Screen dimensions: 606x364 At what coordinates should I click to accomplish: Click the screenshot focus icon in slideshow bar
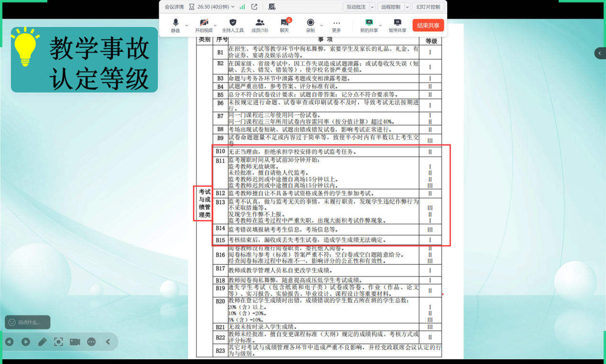pyautogui.click(x=58, y=342)
